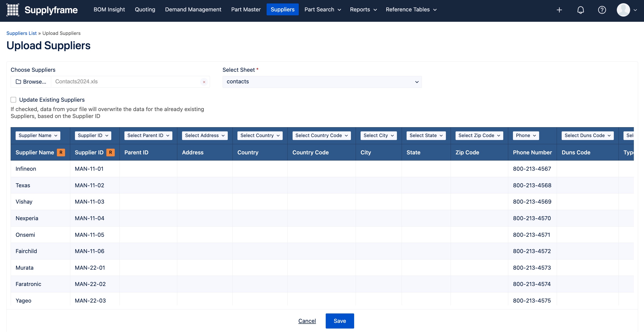Viewport: 644px width, 332px height.
Task: Expand the Select Parent ID dropdown
Action: click(148, 136)
